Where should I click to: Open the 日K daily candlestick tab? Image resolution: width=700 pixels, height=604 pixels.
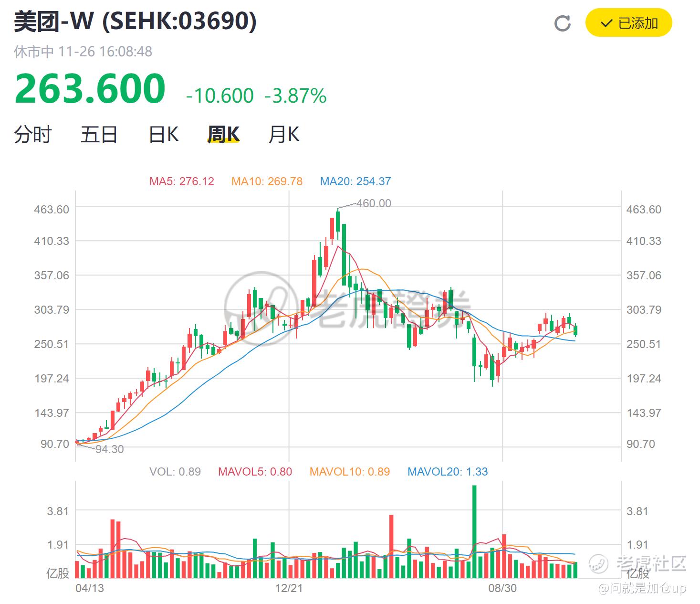click(x=164, y=135)
